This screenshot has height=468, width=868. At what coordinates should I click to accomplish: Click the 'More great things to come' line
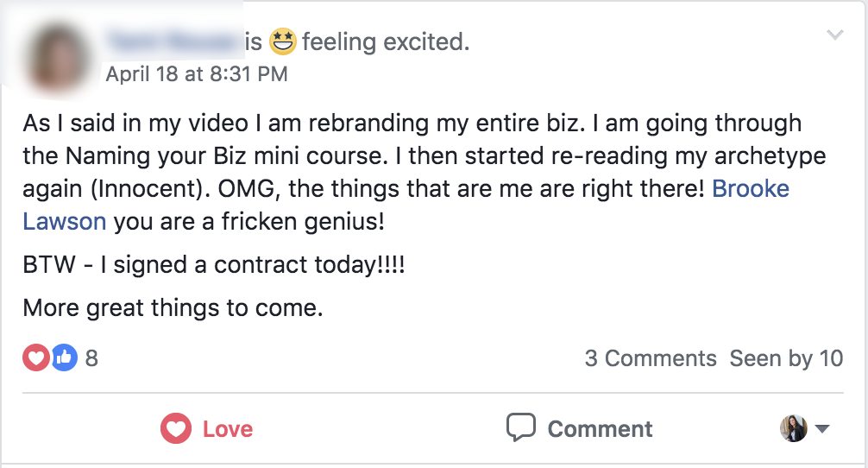173,307
